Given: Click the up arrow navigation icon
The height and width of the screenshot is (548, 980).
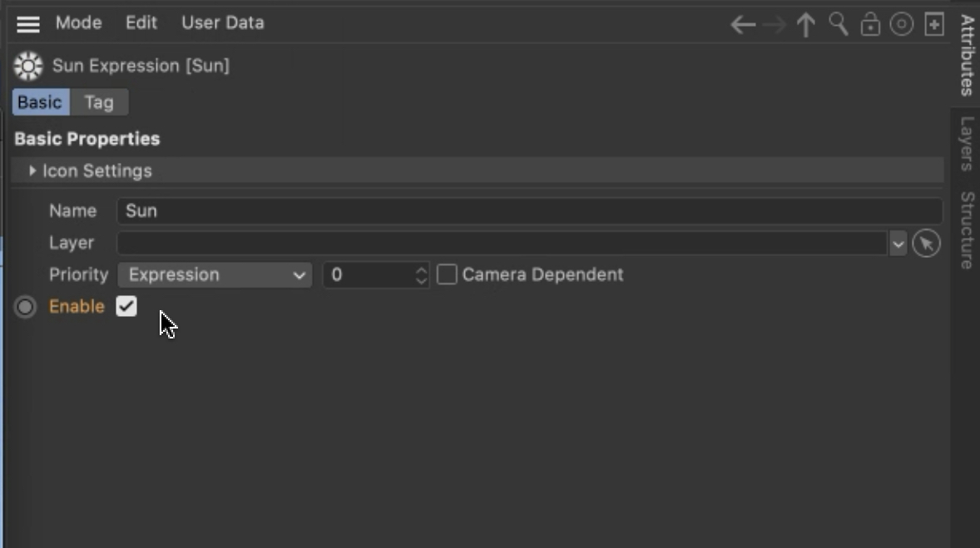Looking at the screenshot, I should [x=805, y=25].
